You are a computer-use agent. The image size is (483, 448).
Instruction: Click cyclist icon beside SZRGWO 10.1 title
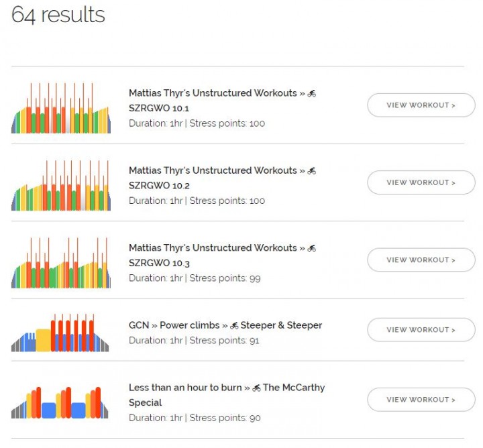point(312,93)
